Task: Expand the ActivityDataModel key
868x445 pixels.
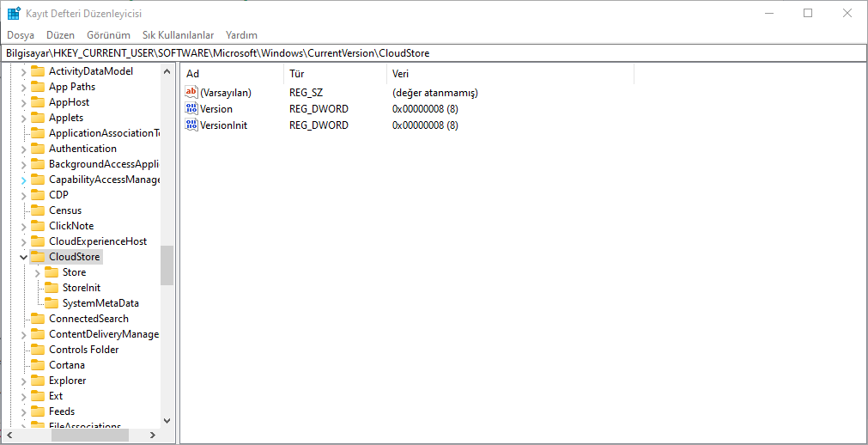Action: tap(23, 71)
